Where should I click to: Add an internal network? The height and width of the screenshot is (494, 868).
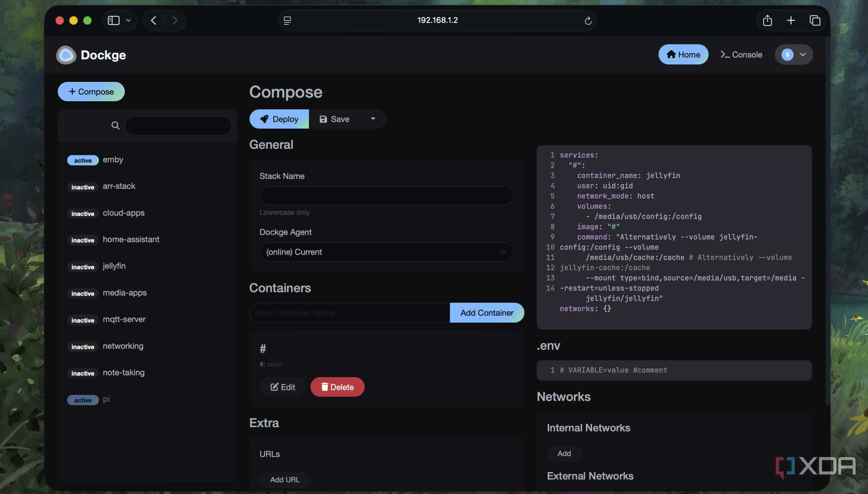[564, 453]
